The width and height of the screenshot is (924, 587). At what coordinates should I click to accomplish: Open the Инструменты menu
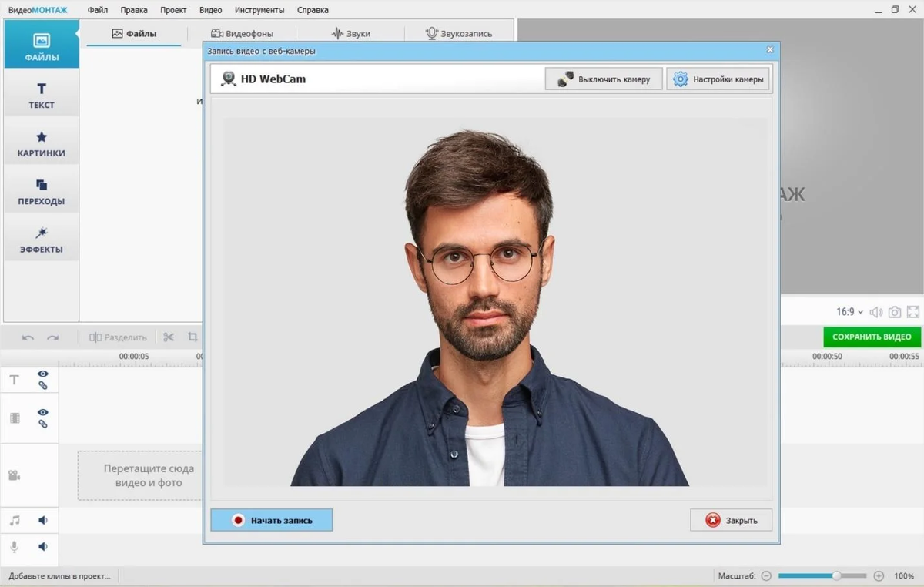(x=259, y=10)
